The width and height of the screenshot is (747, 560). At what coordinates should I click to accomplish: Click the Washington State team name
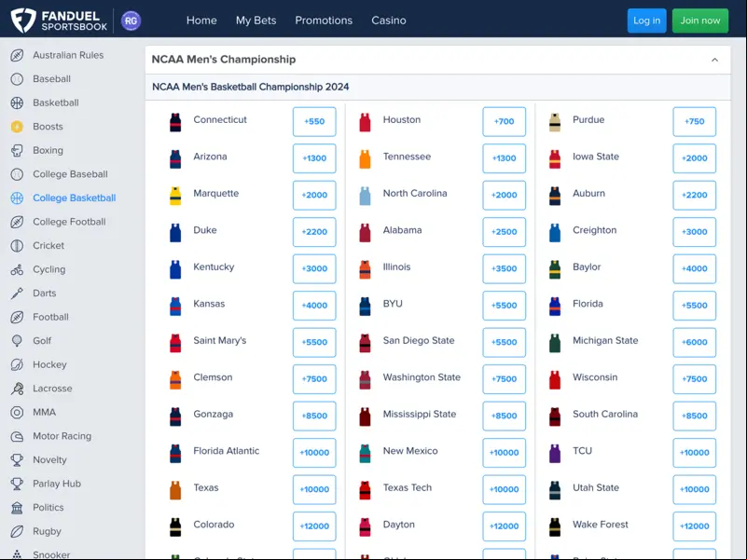click(x=422, y=377)
